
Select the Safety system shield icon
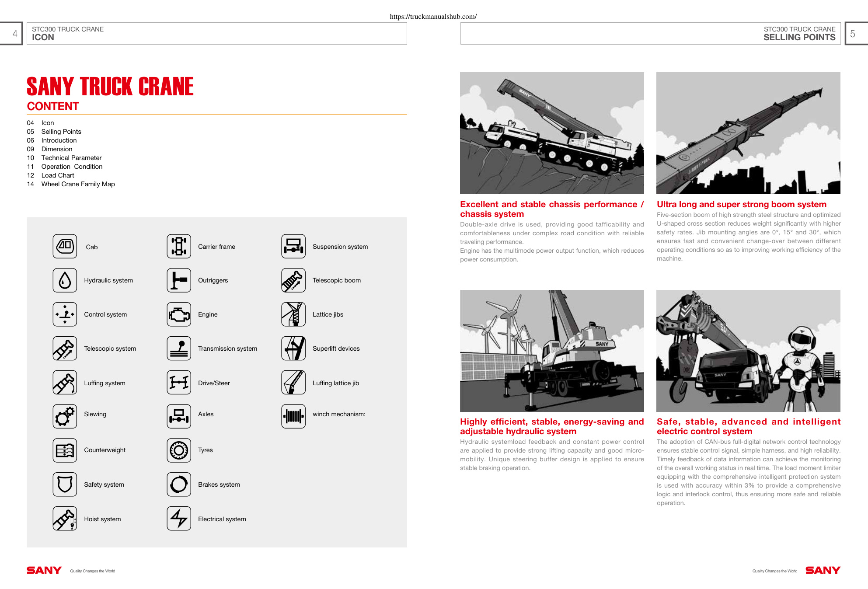pyautogui.click(x=65, y=484)
